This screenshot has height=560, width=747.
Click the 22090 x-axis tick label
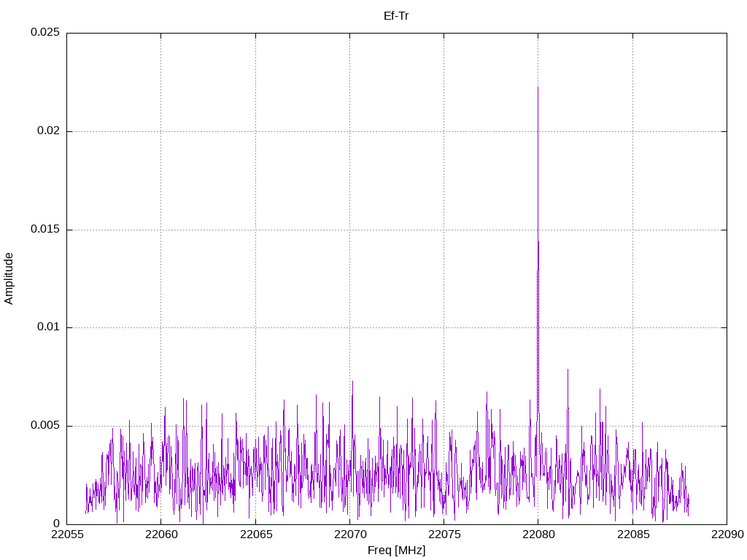click(x=727, y=535)
